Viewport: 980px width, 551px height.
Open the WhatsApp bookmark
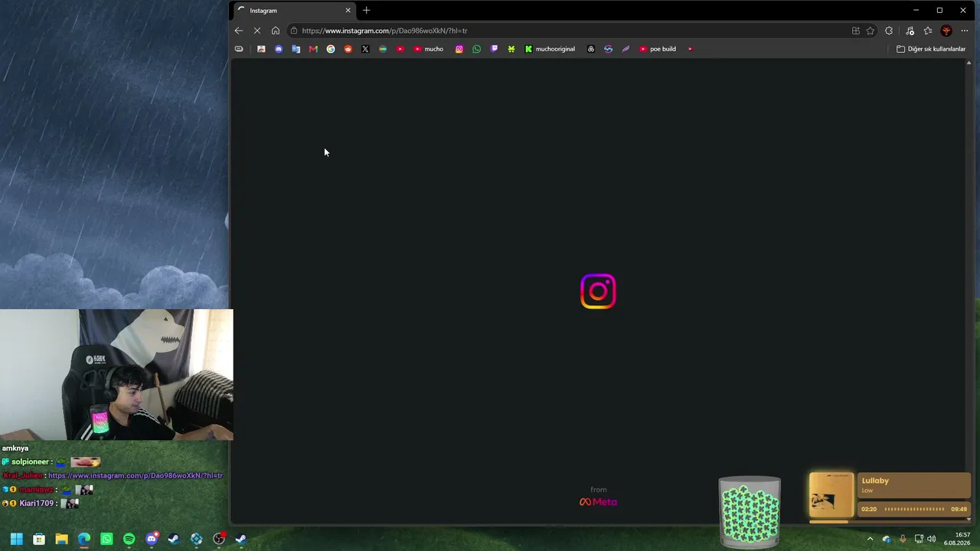tap(477, 49)
